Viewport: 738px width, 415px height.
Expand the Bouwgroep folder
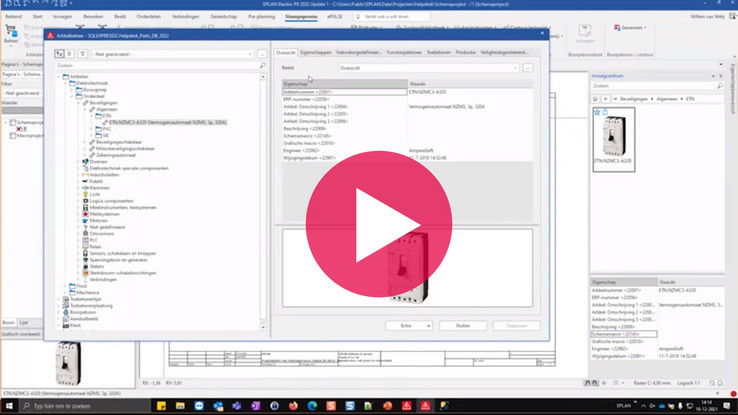coord(72,89)
